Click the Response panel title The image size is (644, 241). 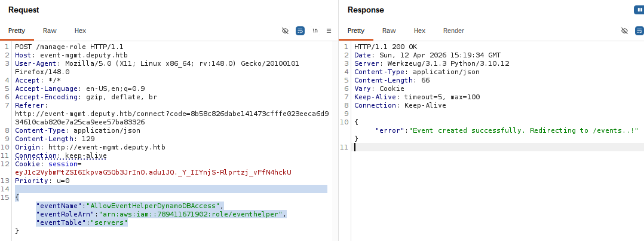[366, 10]
